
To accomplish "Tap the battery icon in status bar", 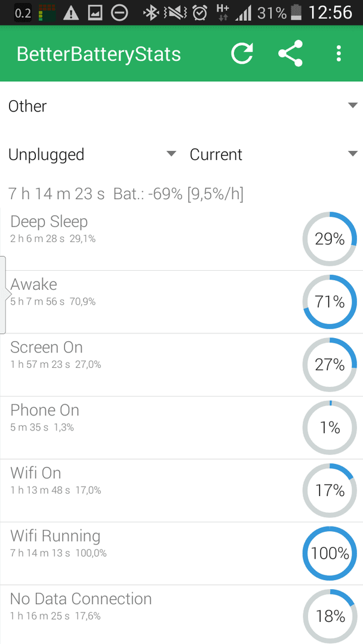I will pos(296,13).
